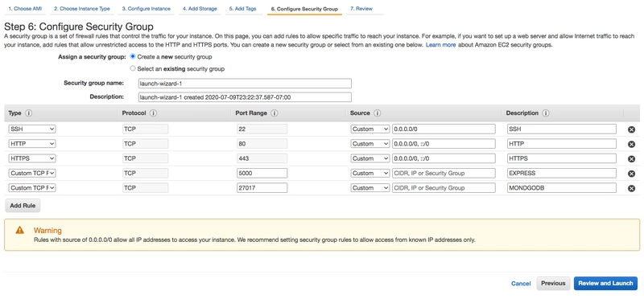Image resolution: width=644 pixels, height=299 pixels.
Task: Click the security group Description field
Action: click(245, 97)
